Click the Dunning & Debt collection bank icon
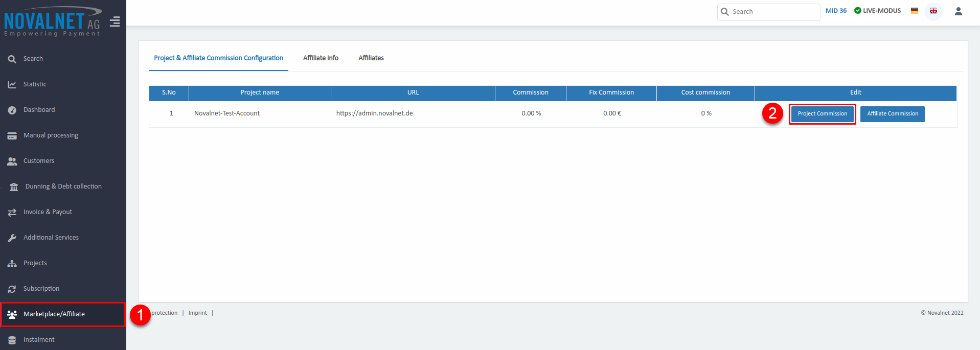This screenshot has height=350, width=980. [14, 186]
